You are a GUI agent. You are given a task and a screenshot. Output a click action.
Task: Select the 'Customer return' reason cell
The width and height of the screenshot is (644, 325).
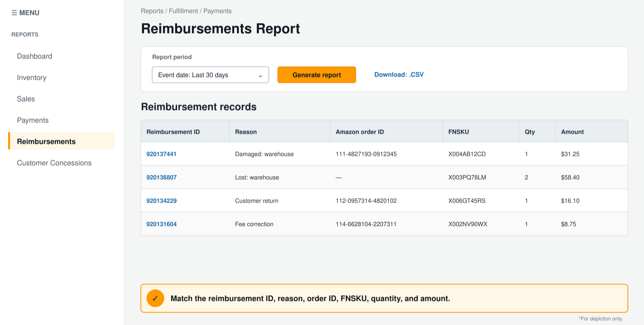[x=257, y=201]
